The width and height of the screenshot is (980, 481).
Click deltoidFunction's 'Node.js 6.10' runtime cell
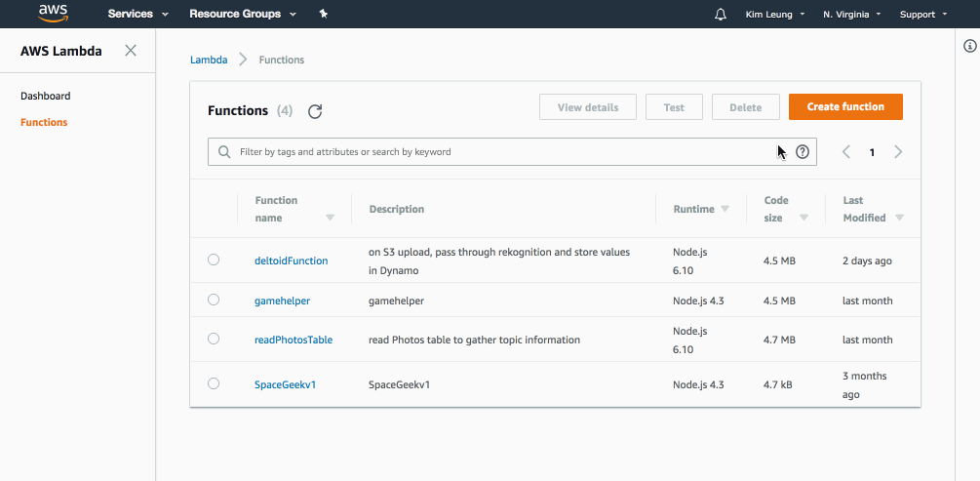[x=690, y=261]
